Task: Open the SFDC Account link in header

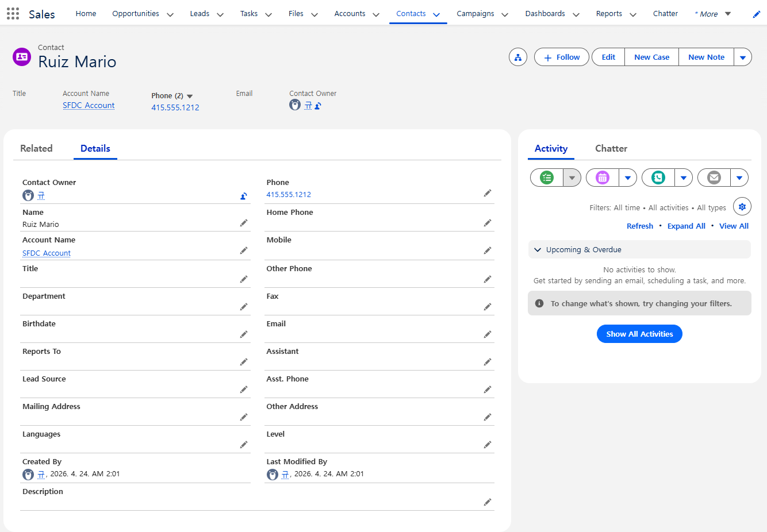Action: [89, 106]
